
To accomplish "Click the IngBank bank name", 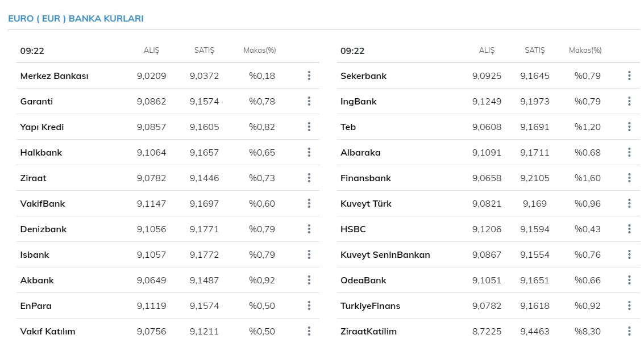I will point(358,102).
